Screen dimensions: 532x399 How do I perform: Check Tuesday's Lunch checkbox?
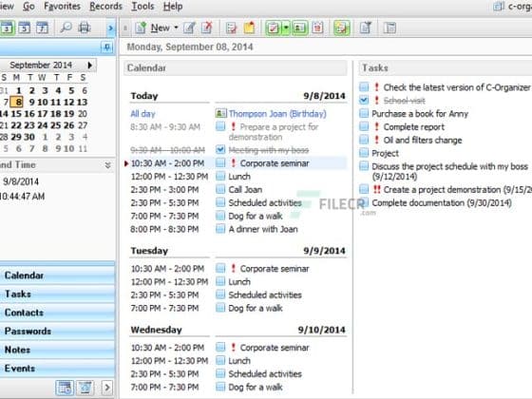point(220,281)
